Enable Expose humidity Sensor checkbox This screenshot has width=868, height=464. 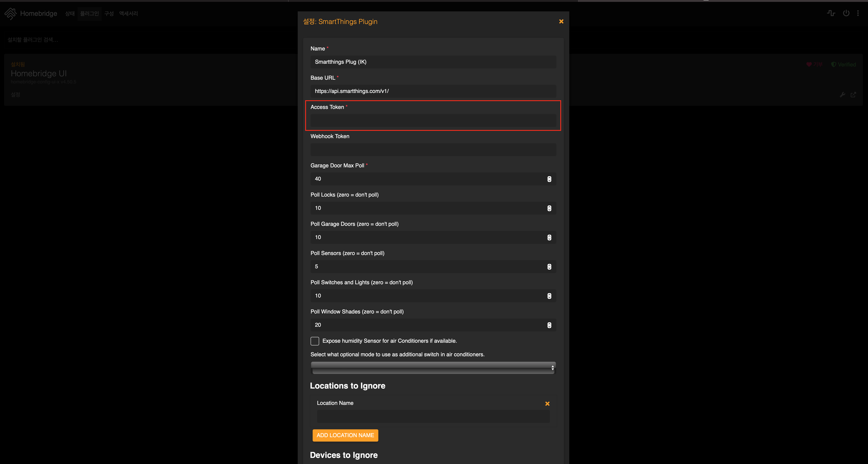315,341
